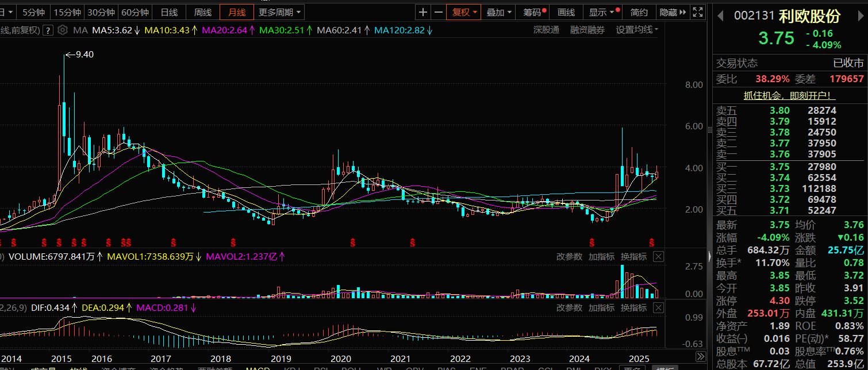868x370 pixels.
Task: Click the 抓住机会，即刻开户 link
Action: tap(790, 95)
